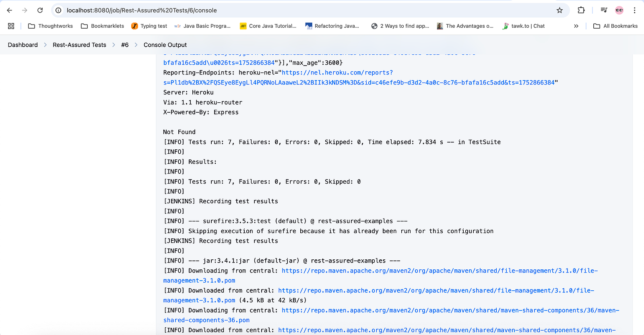Screen dimensions: 644x335
Task: Expand the chevron after Dashboard breadcrumb
Action: click(45, 45)
